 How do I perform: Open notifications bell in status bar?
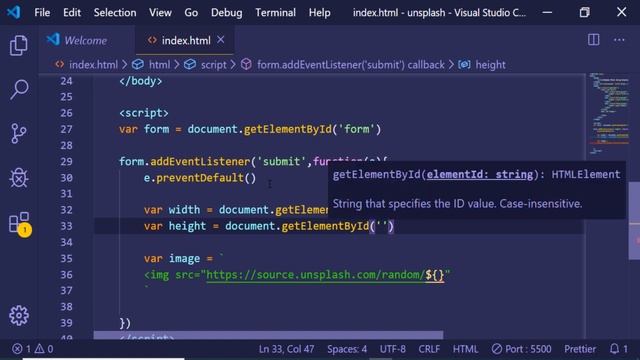(x=619, y=349)
